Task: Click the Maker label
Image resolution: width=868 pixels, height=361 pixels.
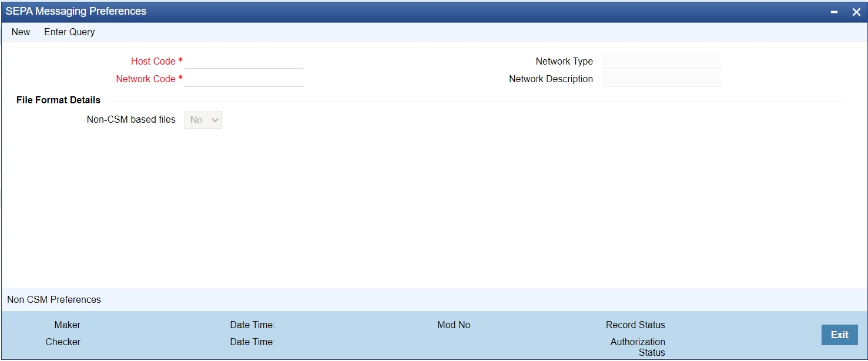Action: pos(68,325)
